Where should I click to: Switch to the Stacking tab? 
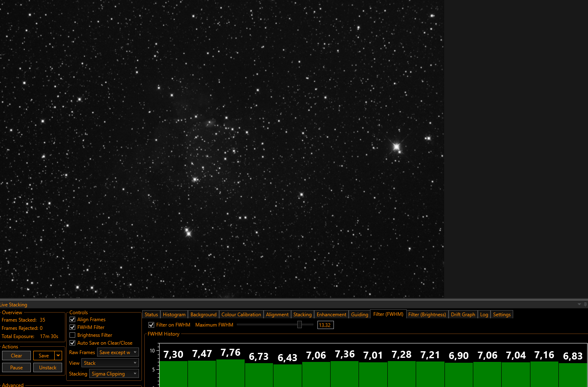(303, 315)
